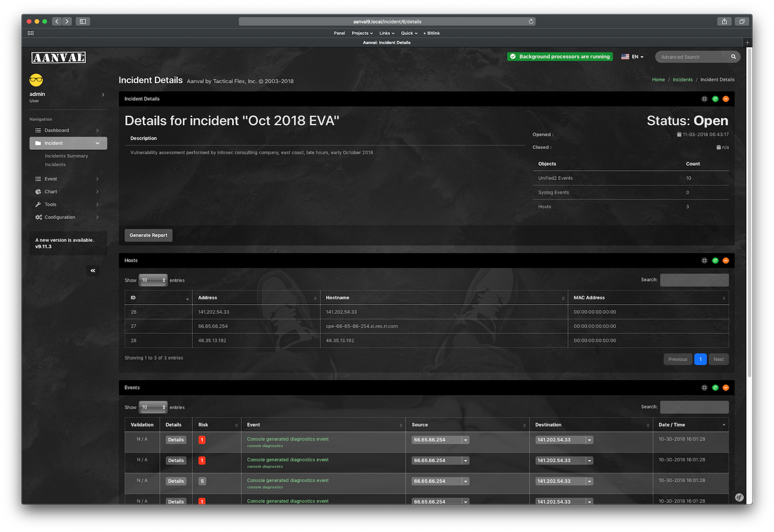Toggle the browser sidebar icon
The image size is (774, 532).
83,21
